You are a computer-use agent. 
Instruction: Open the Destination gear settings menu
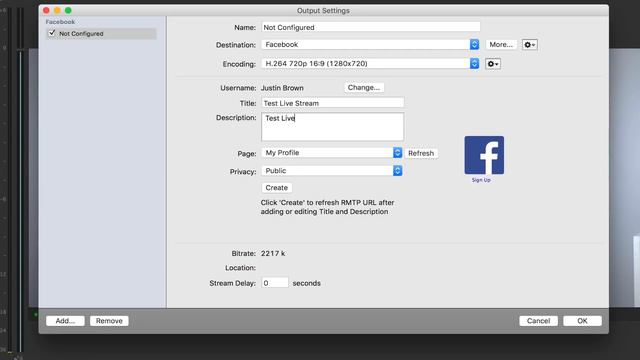coord(530,44)
